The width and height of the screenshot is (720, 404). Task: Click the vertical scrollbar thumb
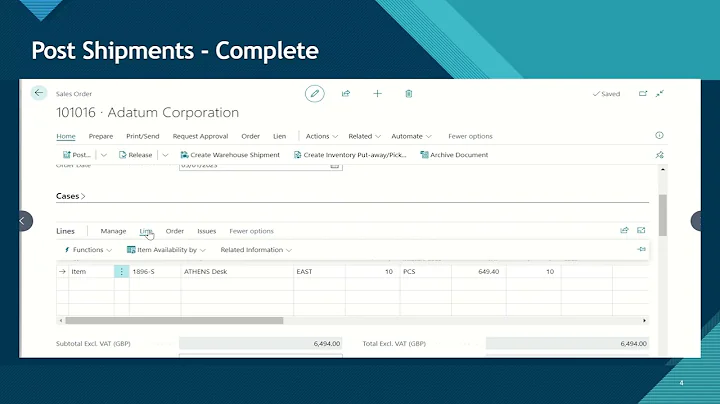(x=663, y=215)
